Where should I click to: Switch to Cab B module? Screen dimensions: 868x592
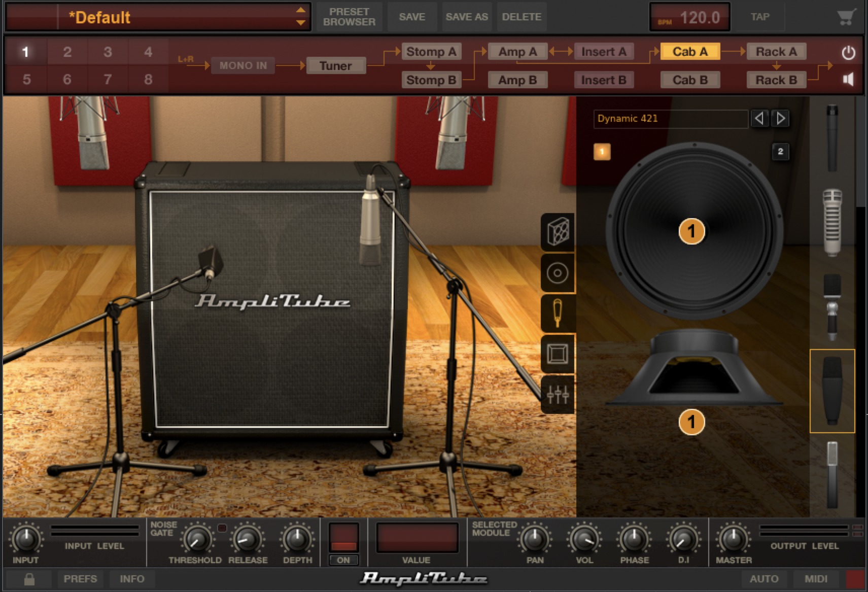[x=690, y=80]
